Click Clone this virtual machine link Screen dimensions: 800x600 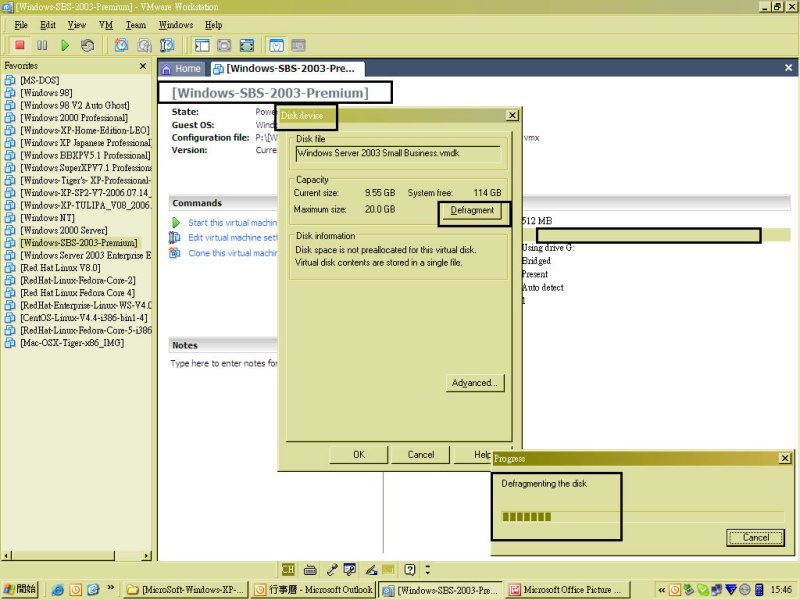(232, 253)
